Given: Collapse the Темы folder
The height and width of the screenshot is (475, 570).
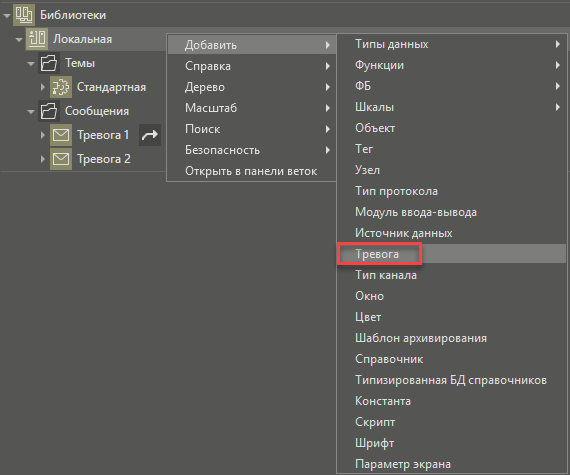Looking at the screenshot, I should click(x=31, y=64).
